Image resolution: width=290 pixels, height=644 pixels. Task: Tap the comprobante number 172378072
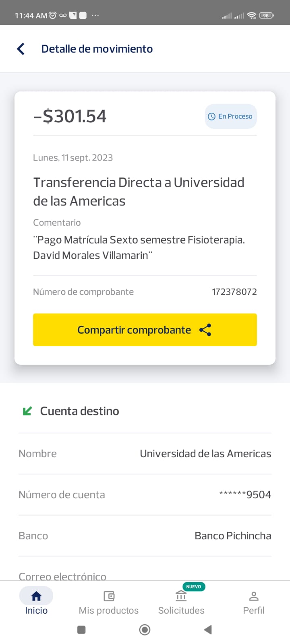pos(234,292)
